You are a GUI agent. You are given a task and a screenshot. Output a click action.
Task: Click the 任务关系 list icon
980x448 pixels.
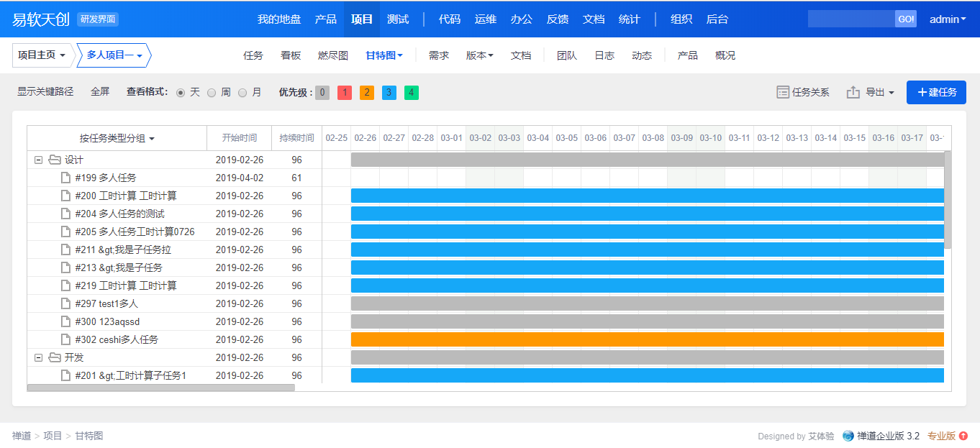point(783,92)
